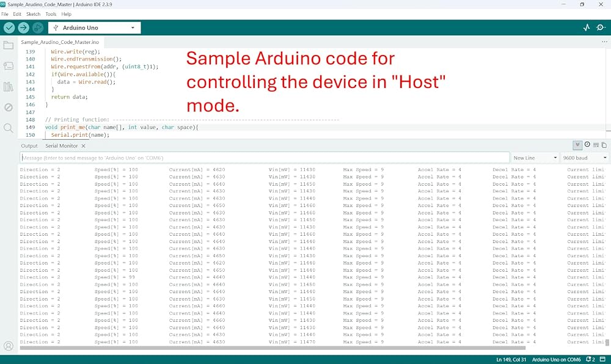The image size is (611, 364).
Task: Open the Arduino Uno board selector dropdown
Action: 94,27
